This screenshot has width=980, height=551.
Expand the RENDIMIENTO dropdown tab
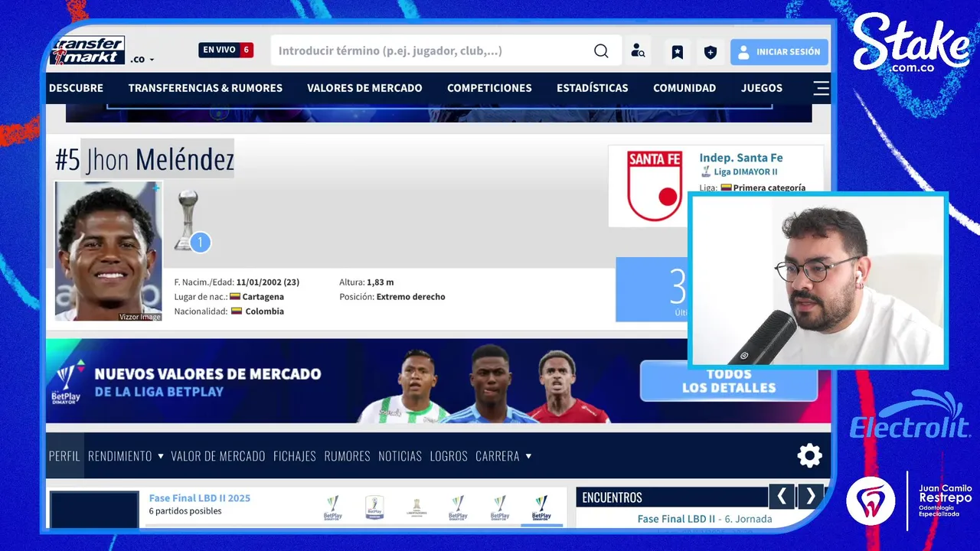pyautogui.click(x=126, y=456)
